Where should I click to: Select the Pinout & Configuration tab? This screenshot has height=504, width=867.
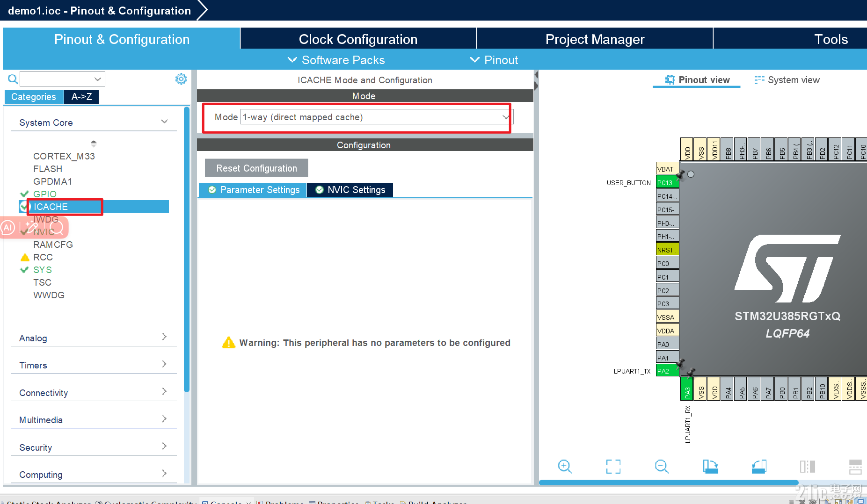pyautogui.click(x=122, y=39)
